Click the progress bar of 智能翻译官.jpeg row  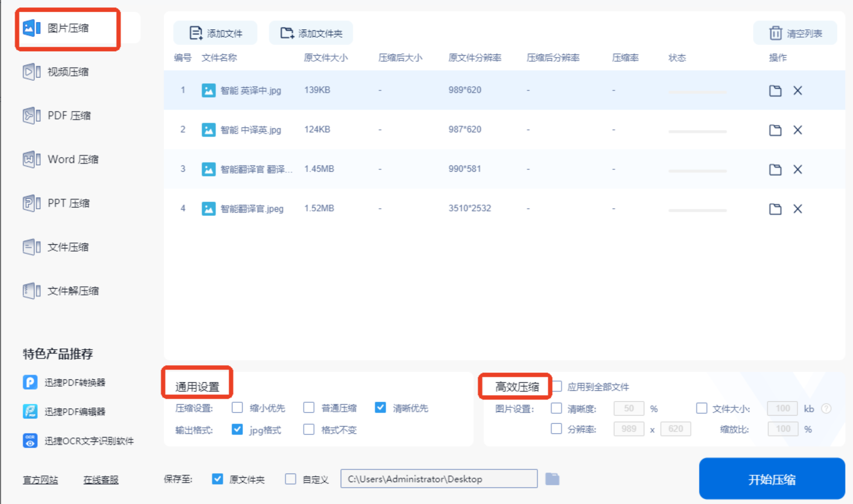pyautogui.click(x=698, y=210)
